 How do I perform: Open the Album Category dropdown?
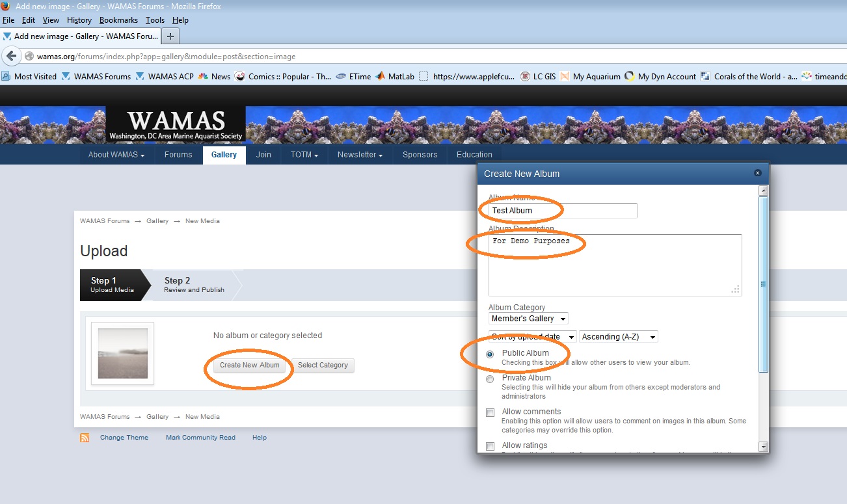[528, 319]
